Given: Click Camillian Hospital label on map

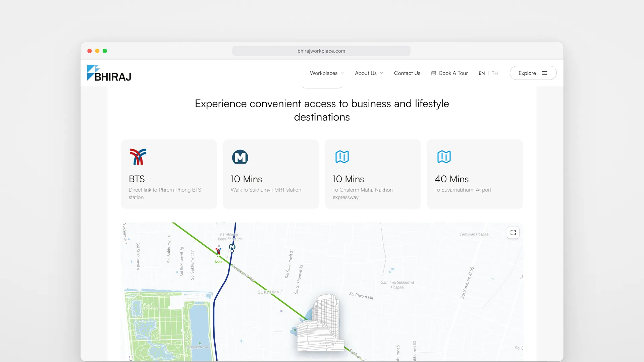Looking at the screenshot, I should click(474, 234).
